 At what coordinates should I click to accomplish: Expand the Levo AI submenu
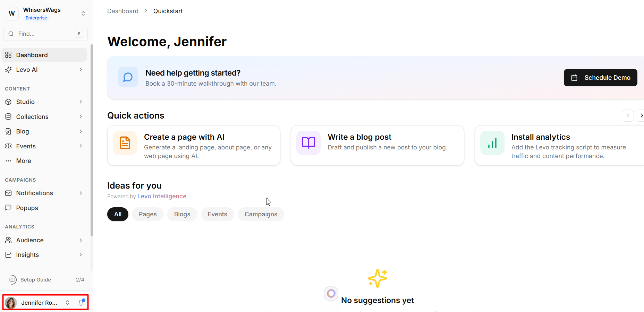click(x=80, y=70)
